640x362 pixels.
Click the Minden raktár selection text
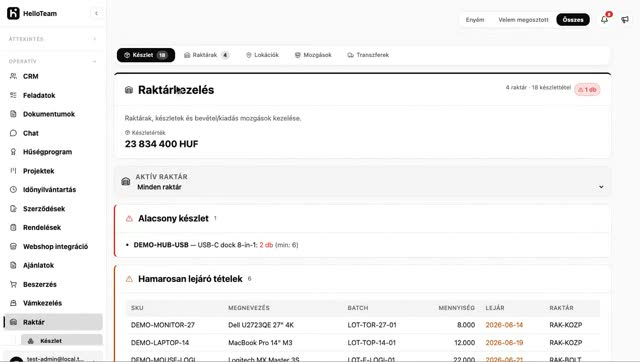tap(159, 187)
